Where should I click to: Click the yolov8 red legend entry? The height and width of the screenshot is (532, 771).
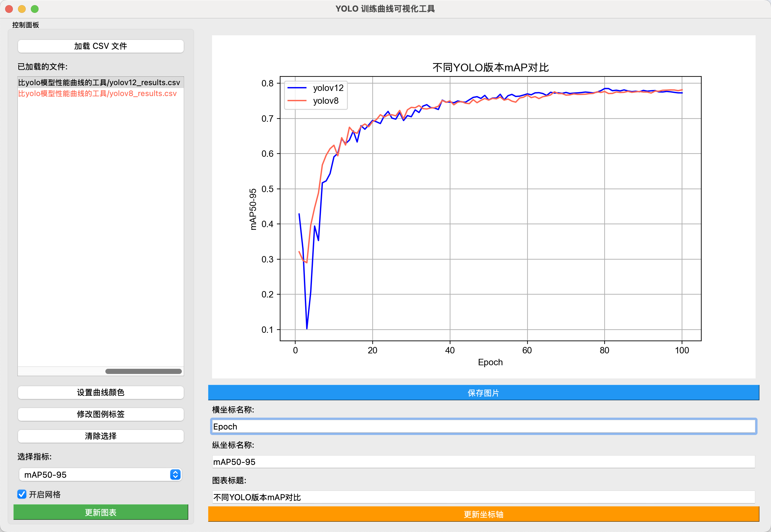click(325, 101)
